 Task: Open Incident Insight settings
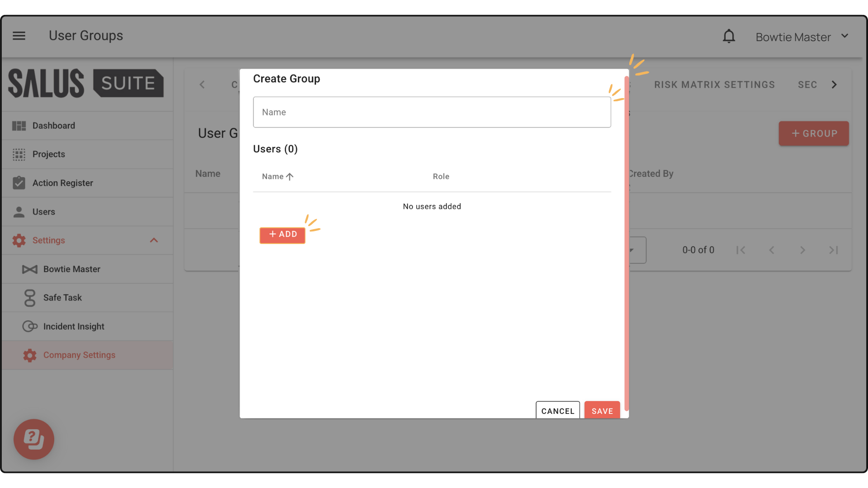(x=74, y=327)
